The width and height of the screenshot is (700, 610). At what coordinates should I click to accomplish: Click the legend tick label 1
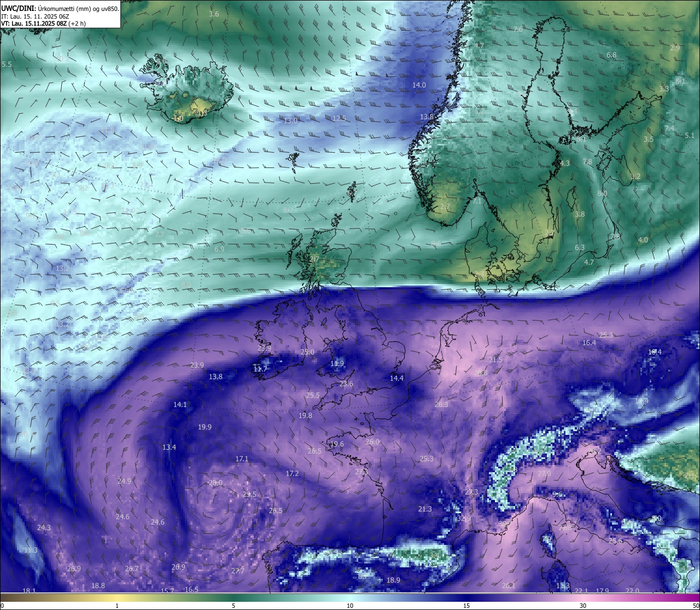tap(117, 606)
